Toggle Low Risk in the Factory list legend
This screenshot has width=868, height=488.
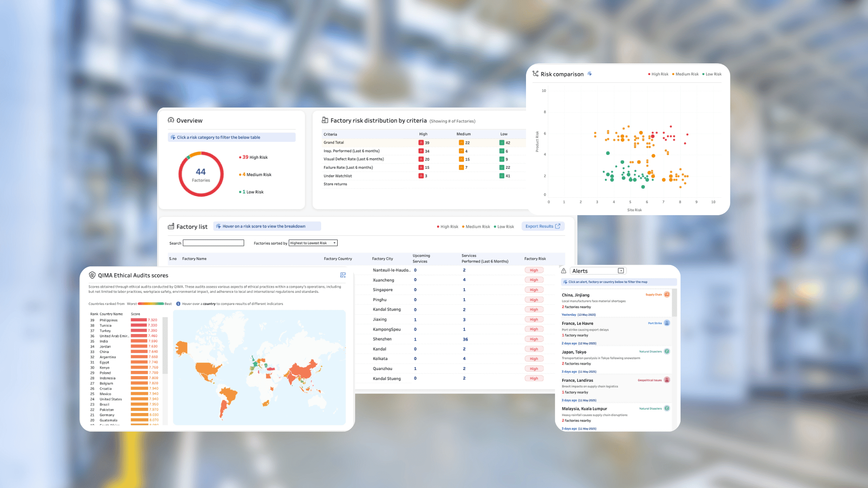click(504, 226)
